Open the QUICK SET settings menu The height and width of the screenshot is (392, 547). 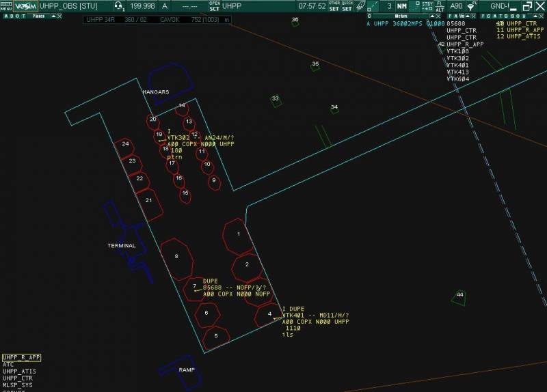point(347,6)
